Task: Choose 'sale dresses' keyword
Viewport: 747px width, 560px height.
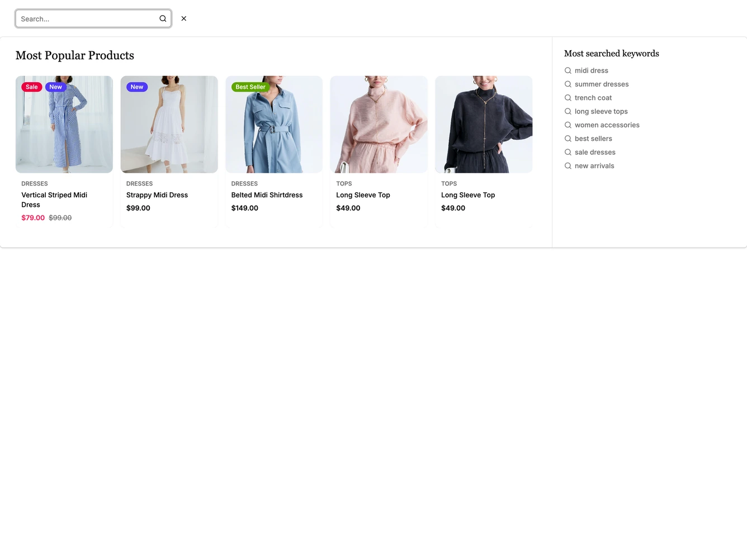Action: [x=595, y=152]
